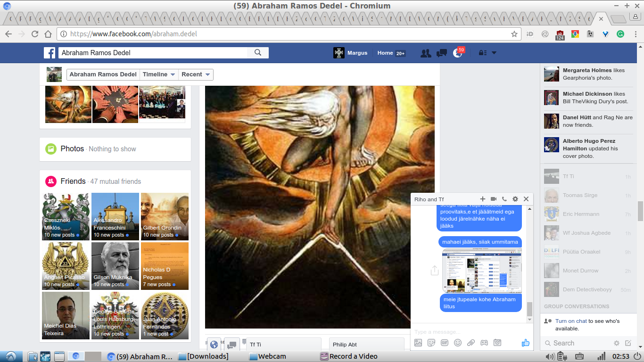Open Downloads window in the taskbar
The width and height of the screenshot is (644, 362).
coord(204,356)
